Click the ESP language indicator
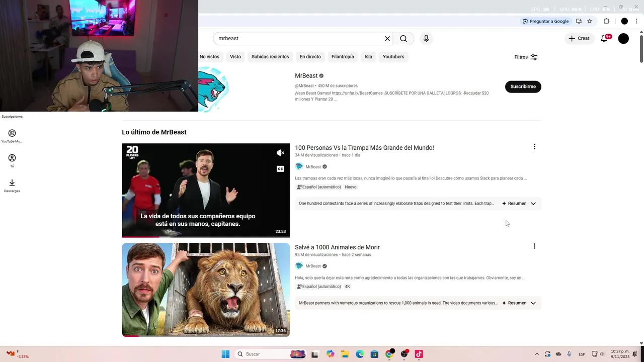The image size is (644, 362). tap(582, 354)
